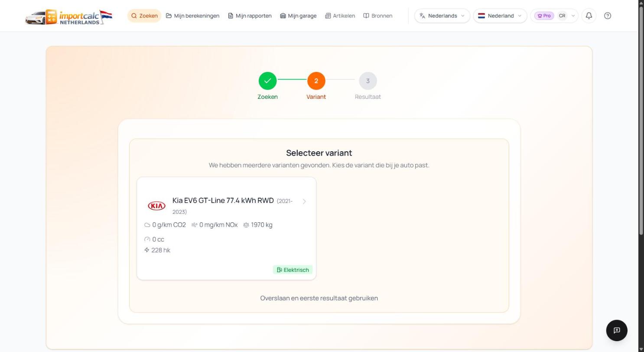The width and height of the screenshot is (644, 352).
Task: Click the 228 hk power value
Action: pos(161,250)
